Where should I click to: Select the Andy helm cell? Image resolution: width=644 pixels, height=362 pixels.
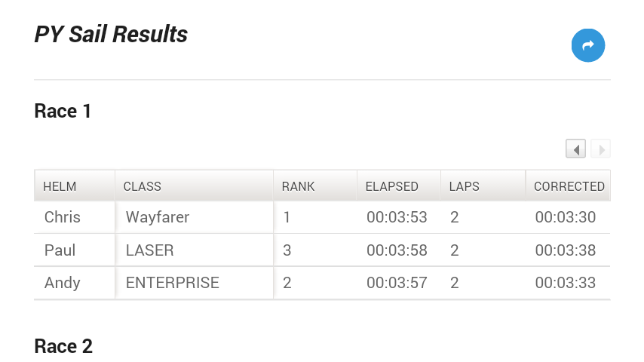[63, 283]
